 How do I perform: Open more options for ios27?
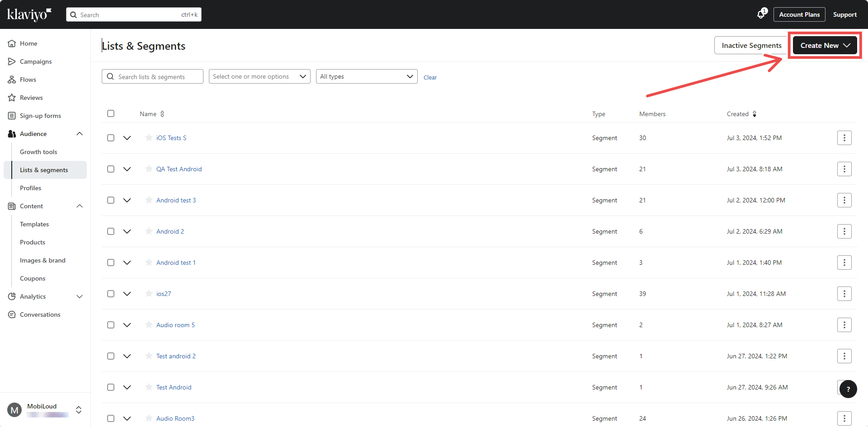point(844,294)
